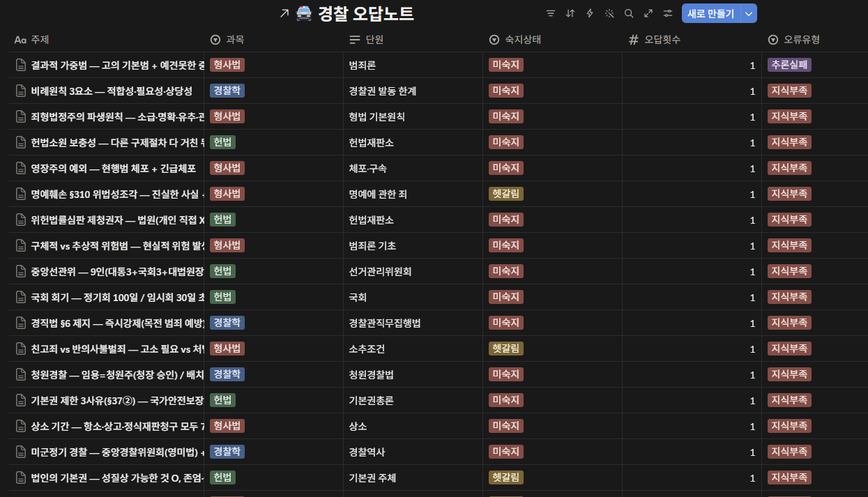
Task: Open view settings sliders icon
Action: point(668,13)
